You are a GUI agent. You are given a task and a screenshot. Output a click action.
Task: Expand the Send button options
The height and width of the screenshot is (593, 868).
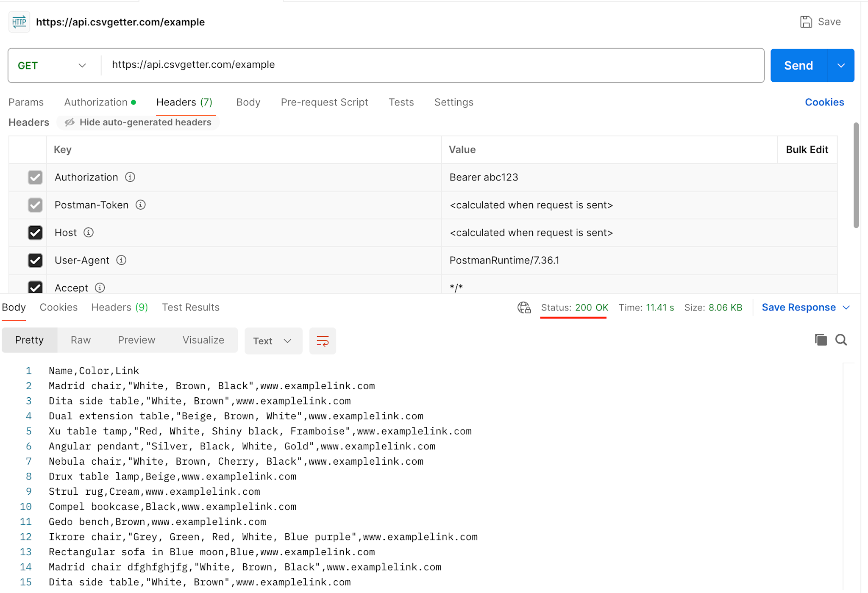pyautogui.click(x=841, y=65)
